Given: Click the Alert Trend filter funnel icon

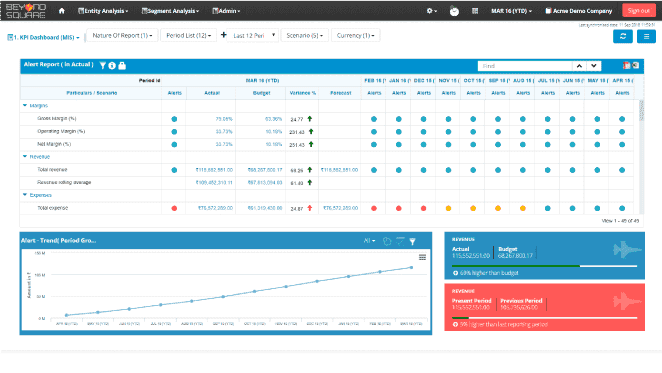Looking at the screenshot, I should click(x=412, y=241).
